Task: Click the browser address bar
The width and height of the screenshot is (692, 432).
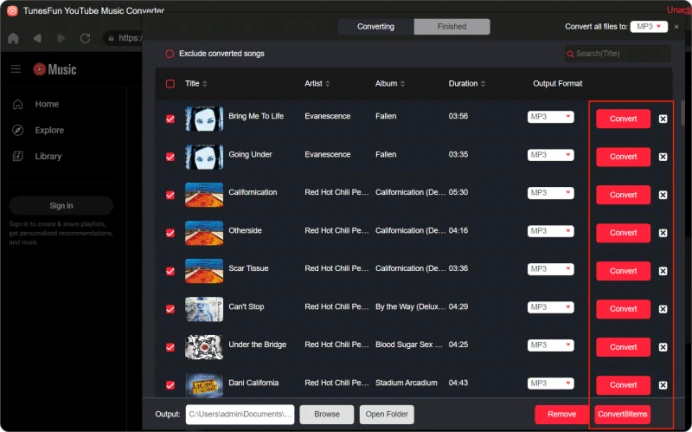Action: [x=124, y=38]
